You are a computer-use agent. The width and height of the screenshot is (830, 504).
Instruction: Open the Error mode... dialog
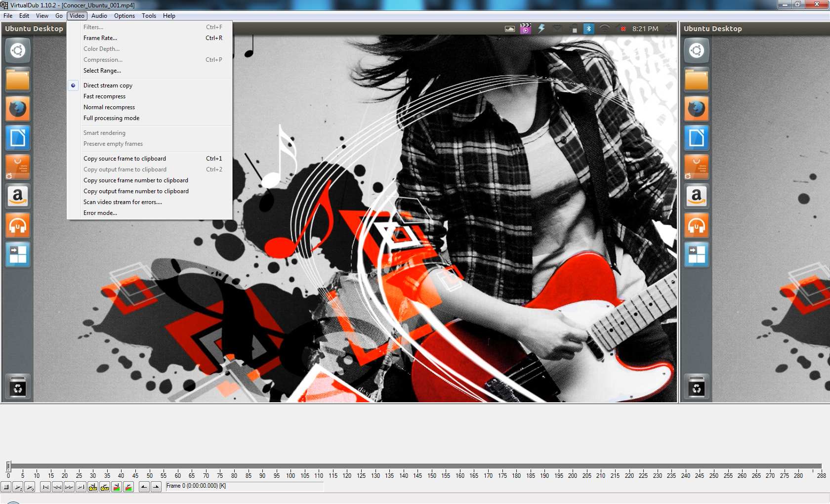coord(150,213)
